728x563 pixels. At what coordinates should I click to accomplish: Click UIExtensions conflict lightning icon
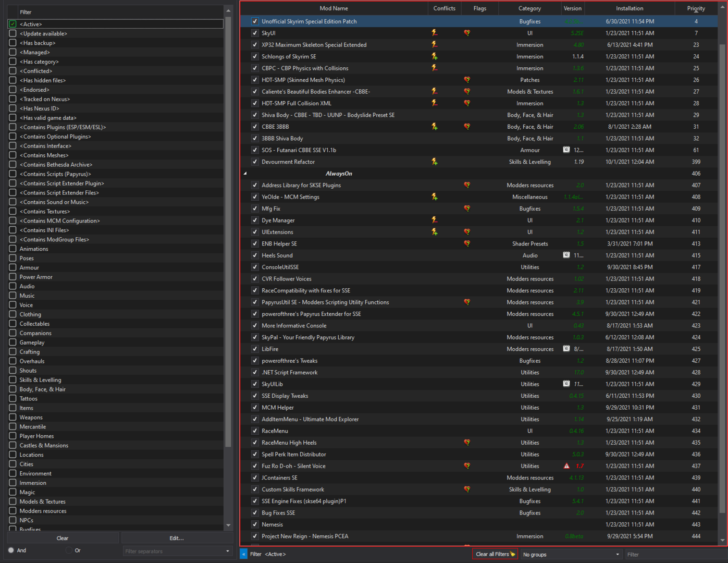tap(435, 232)
